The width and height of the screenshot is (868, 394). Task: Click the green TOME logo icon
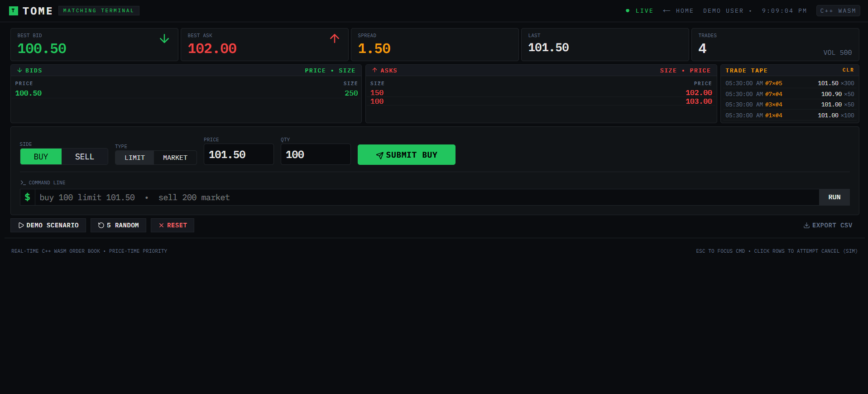coord(14,11)
